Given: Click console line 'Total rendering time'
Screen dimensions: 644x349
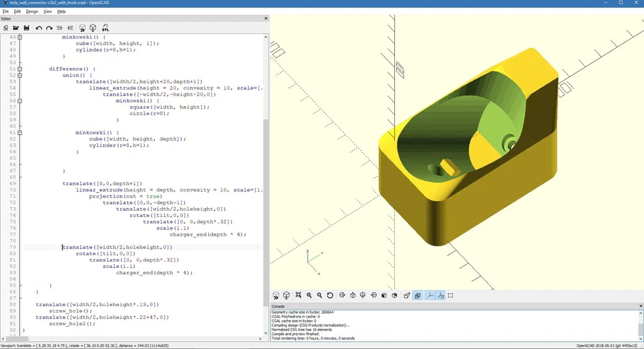Looking at the screenshot, I should (x=313, y=338).
